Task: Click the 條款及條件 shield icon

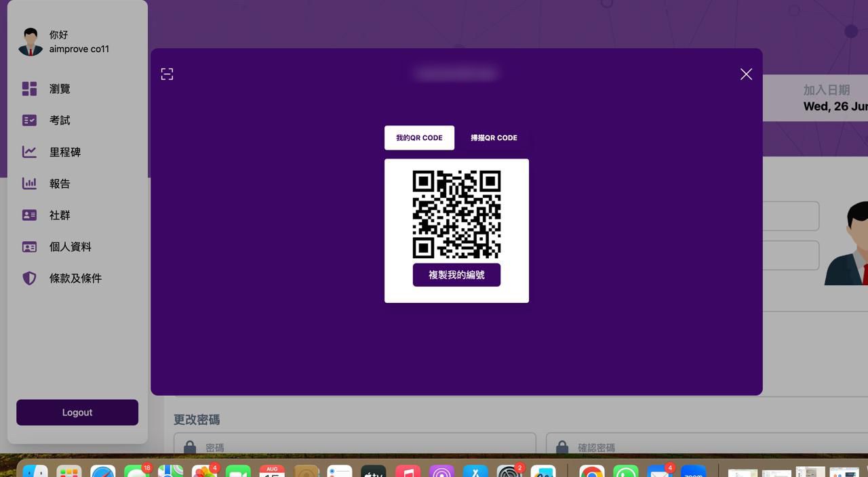Action: pos(29,278)
